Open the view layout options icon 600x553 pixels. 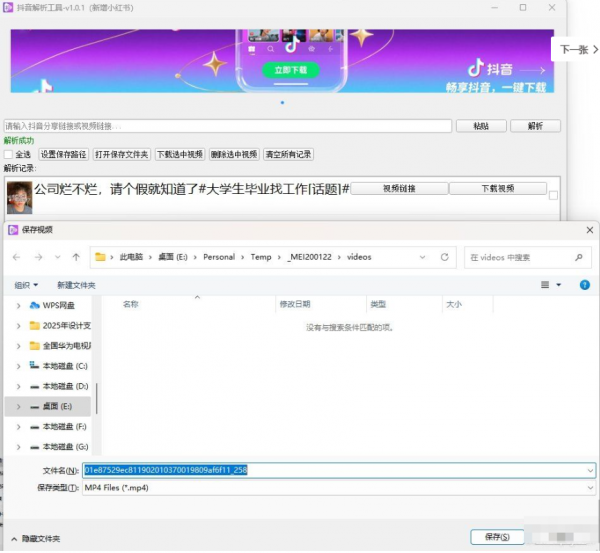point(548,285)
